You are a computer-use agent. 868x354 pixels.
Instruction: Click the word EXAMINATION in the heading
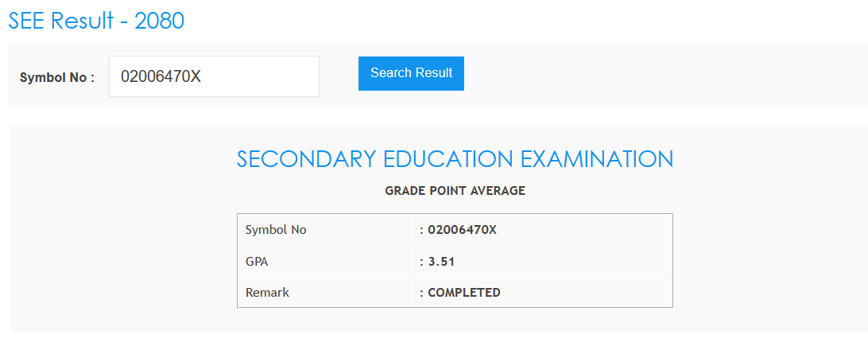(x=597, y=158)
